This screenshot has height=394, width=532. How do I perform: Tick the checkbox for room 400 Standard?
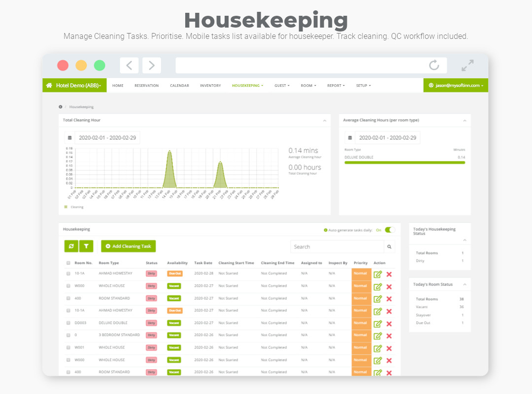coord(68,298)
